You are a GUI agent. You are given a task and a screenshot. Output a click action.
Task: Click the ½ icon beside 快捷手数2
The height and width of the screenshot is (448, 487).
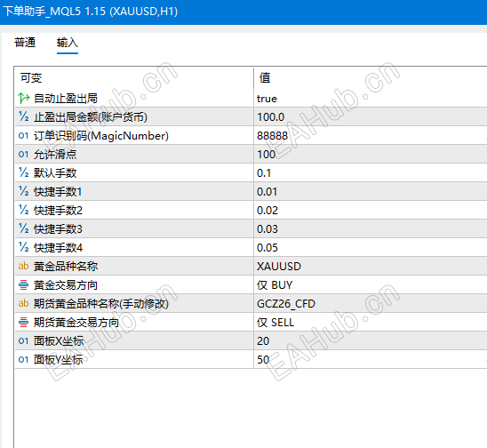click(x=24, y=210)
